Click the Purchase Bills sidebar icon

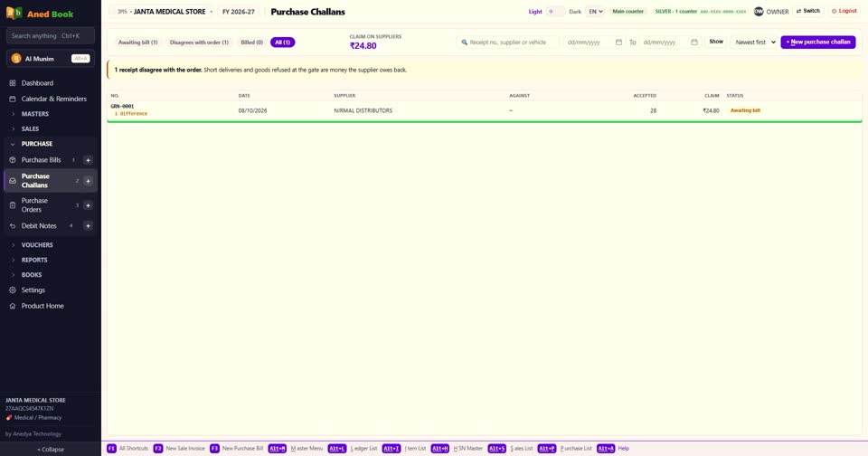coord(13,160)
